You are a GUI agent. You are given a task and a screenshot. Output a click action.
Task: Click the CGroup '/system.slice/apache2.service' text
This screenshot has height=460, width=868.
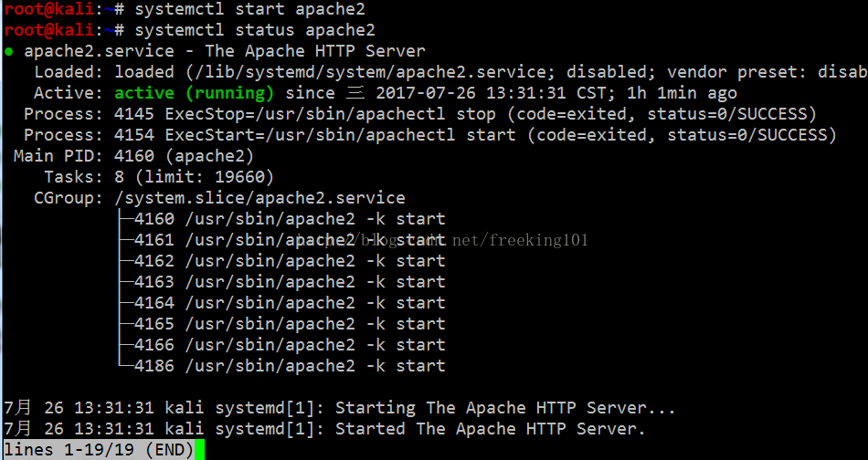tap(259, 198)
